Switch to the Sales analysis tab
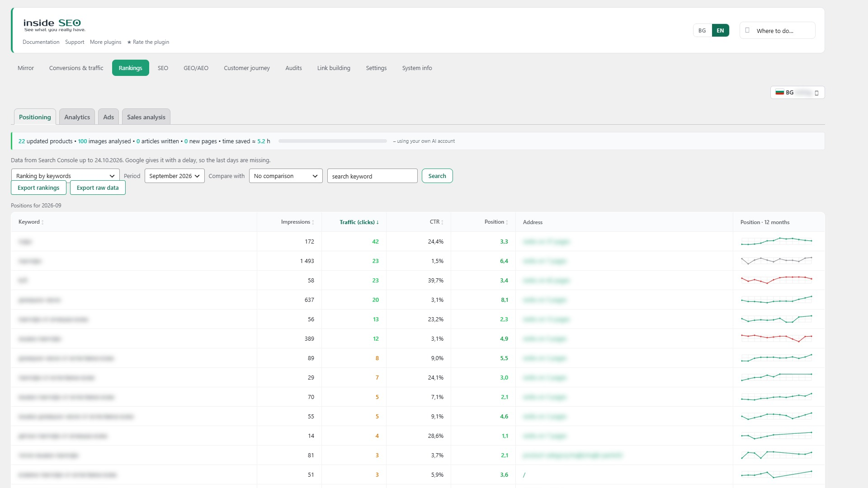This screenshot has height=488, width=868. point(146,117)
